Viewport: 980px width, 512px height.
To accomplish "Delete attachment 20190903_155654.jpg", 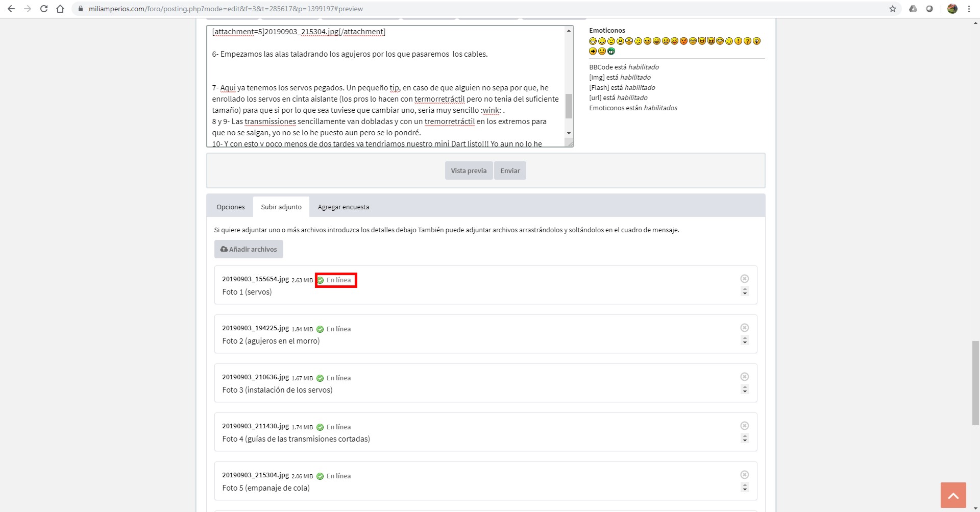I will pyautogui.click(x=744, y=279).
